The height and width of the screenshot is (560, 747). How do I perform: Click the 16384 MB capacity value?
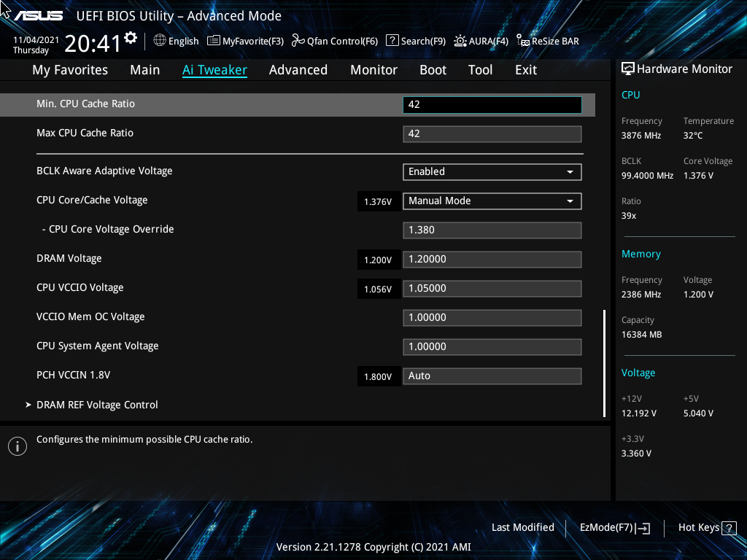click(642, 335)
